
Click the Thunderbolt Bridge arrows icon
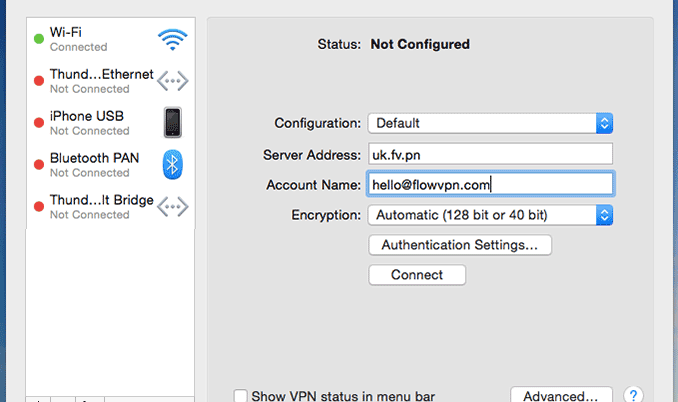coord(172,206)
